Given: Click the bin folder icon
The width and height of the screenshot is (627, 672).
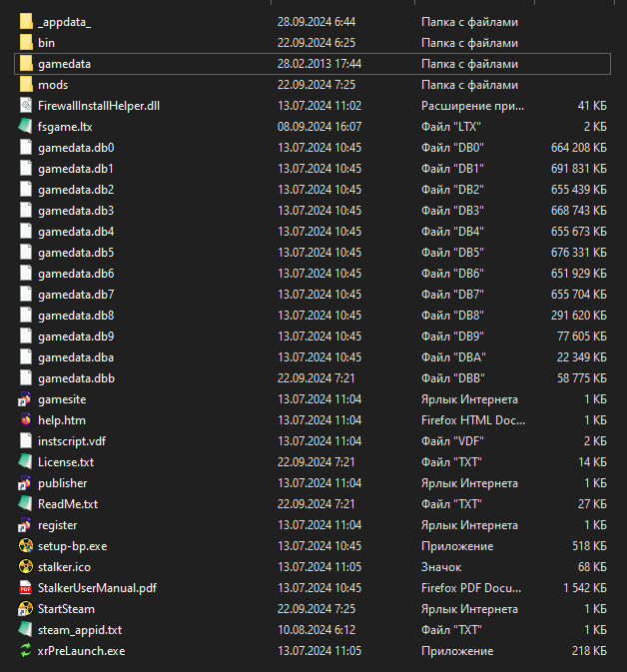Looking at the screenshot, I should pyautogui.click(x=26, y=43).
